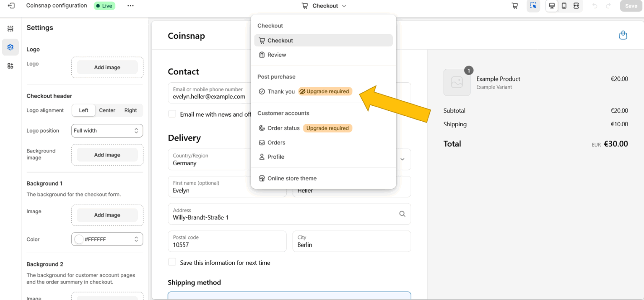Click the Postal code input field

point(227,241)
